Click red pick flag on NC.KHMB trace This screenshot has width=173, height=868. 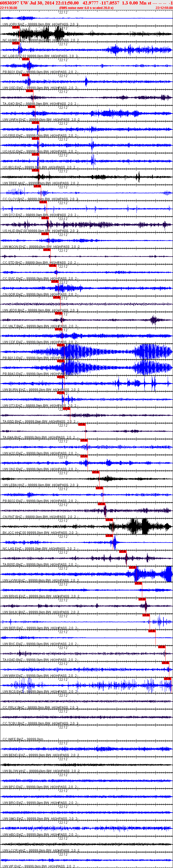tap(16, 27)
